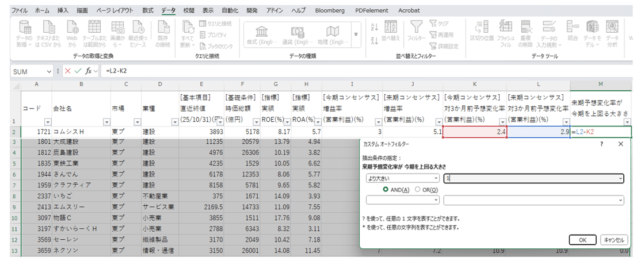Select the OR(O) radio button
Image resolution: width=644 pixels, height=261 pixels.
coord(418,189)
